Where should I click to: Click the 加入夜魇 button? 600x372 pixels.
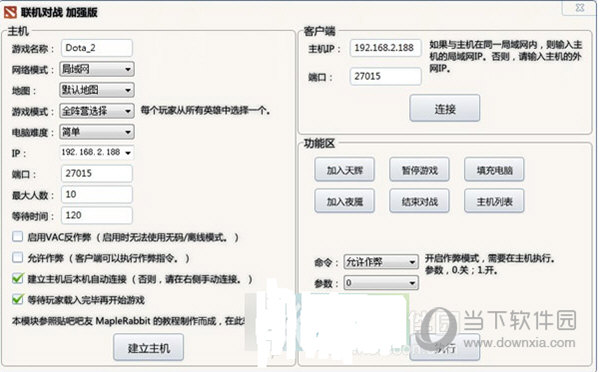point(344,201)
